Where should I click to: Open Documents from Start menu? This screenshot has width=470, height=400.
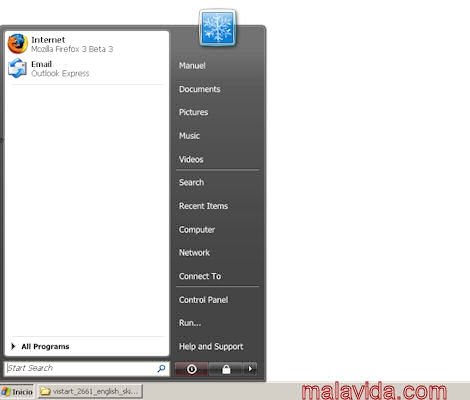(x=200, y=89)
